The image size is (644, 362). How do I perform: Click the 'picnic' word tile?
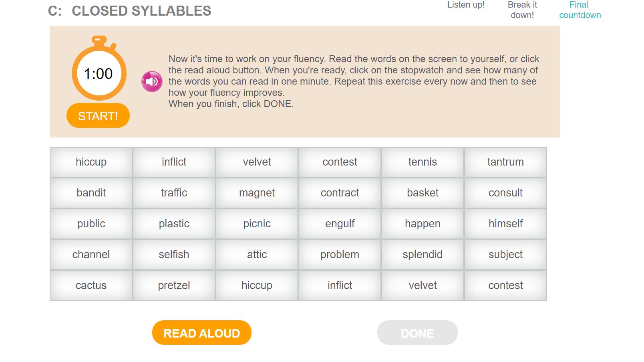[x=257, y=224]
